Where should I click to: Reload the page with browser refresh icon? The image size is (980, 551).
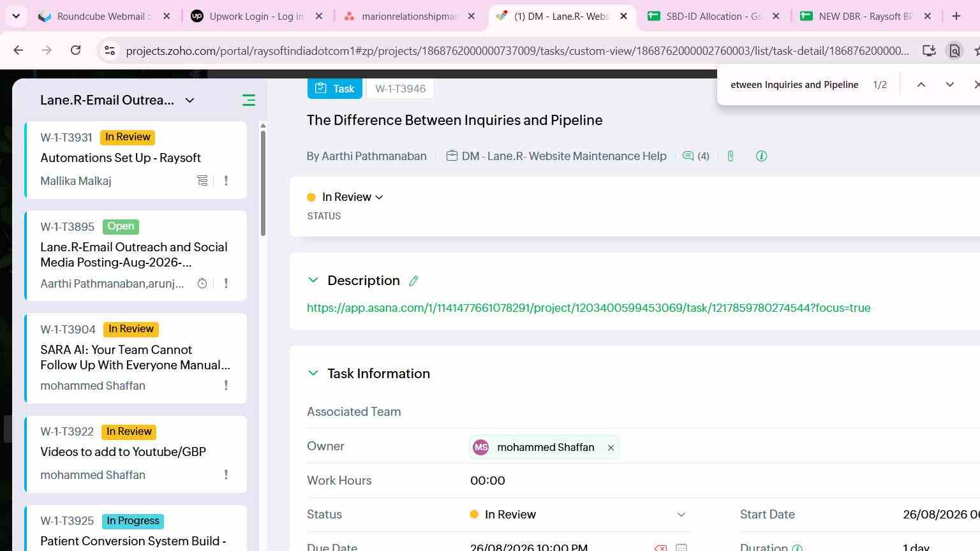(x=75, y=50)
